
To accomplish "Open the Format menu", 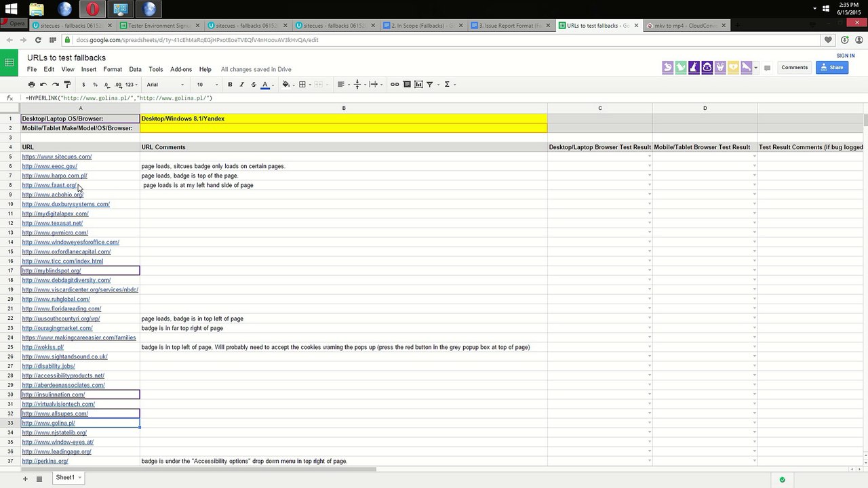I will [113, 69].
